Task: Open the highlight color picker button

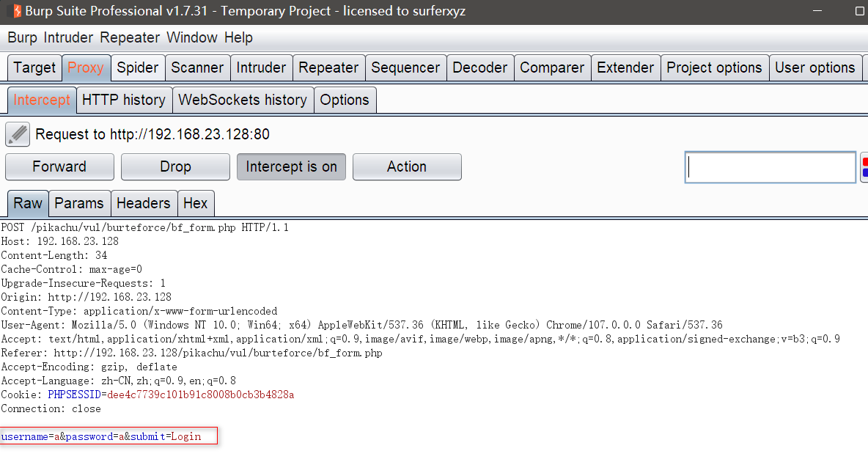Action: point(864,167)
